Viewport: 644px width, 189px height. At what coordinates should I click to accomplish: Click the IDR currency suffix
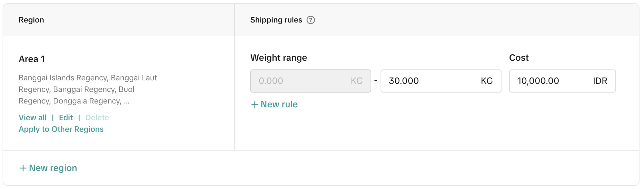[600, 81]
